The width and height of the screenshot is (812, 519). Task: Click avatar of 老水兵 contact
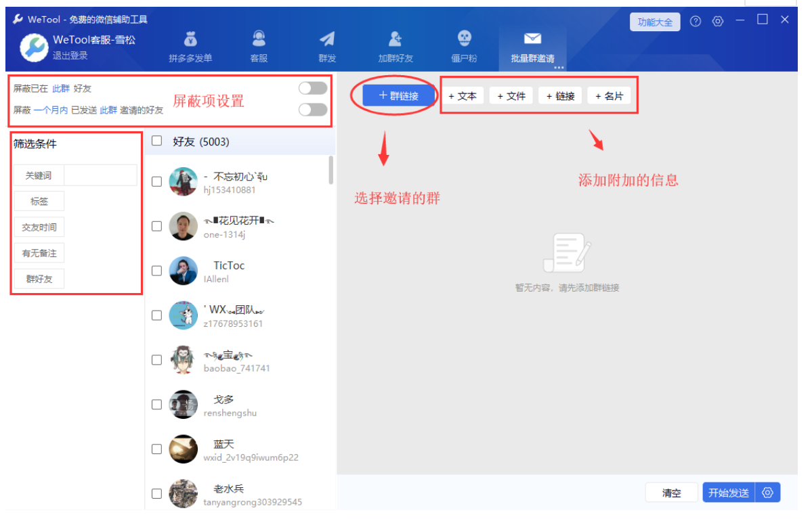(x=184, y=494)
